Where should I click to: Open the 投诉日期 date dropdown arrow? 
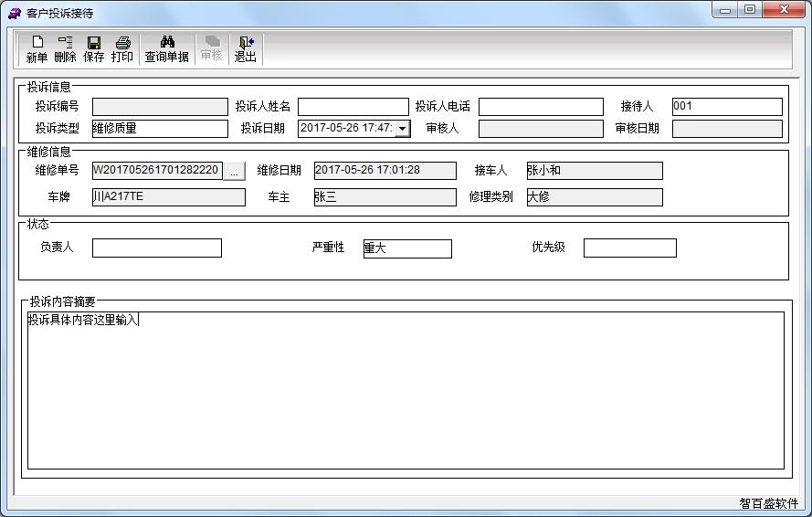[403, 129]
